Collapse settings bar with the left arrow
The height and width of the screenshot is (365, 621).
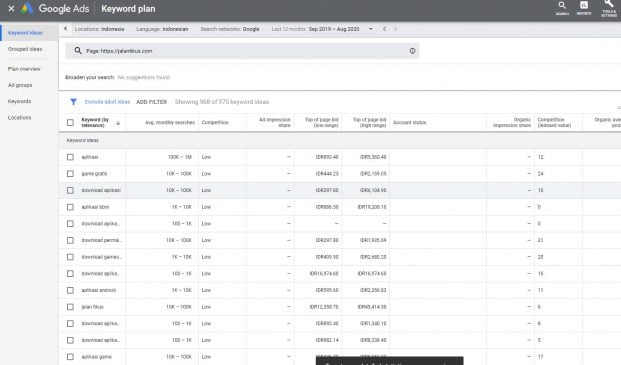point(65,29)
